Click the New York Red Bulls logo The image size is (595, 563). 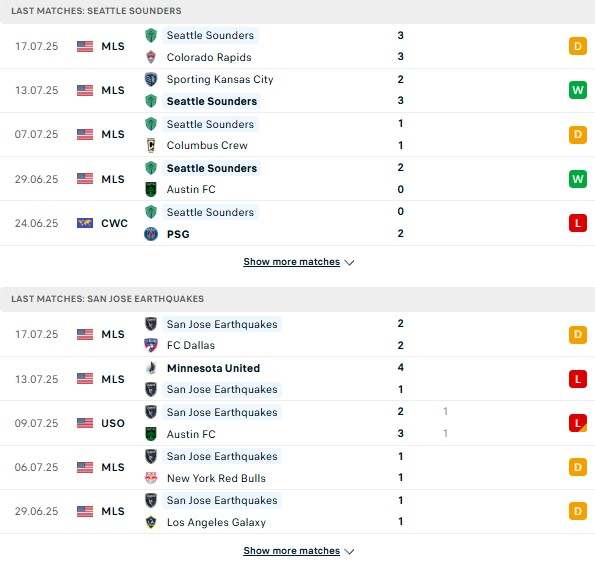[151, 478]
